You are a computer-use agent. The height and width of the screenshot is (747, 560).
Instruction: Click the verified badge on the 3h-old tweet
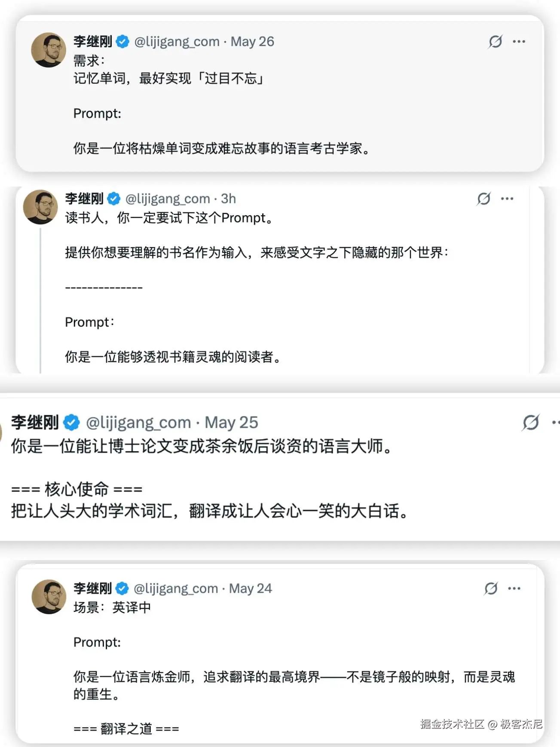(113, 199)
